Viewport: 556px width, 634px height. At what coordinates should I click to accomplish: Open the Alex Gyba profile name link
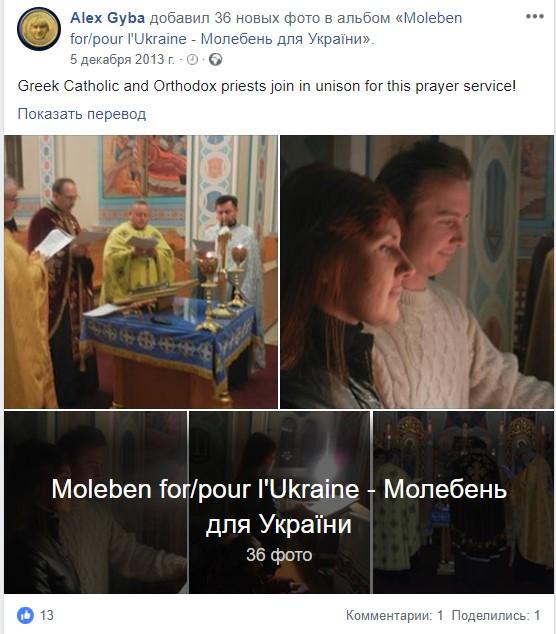pos(107,18)
